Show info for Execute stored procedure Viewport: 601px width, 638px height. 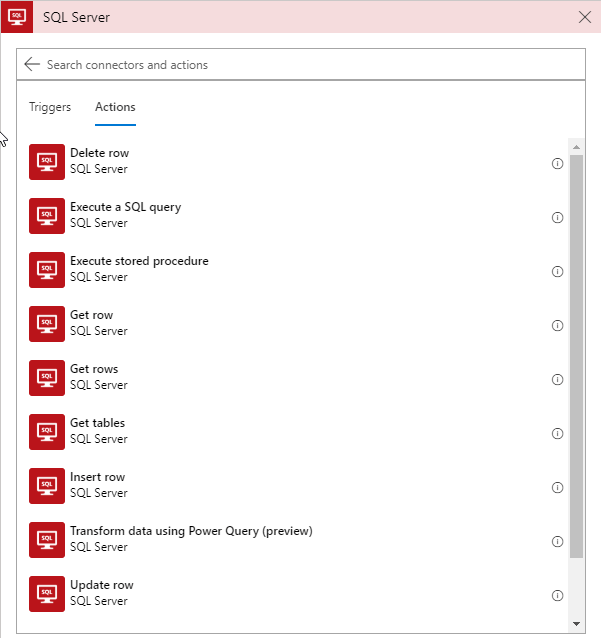(557, 271)
